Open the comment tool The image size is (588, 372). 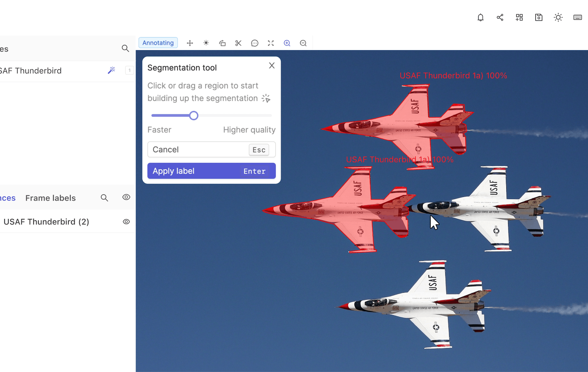click(x=255, y=43)
